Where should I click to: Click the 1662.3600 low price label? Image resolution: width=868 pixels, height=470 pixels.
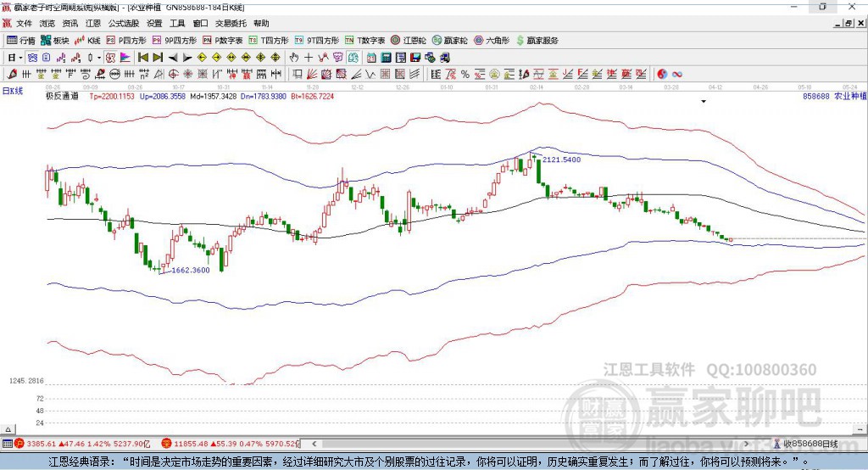coord(191,270)
